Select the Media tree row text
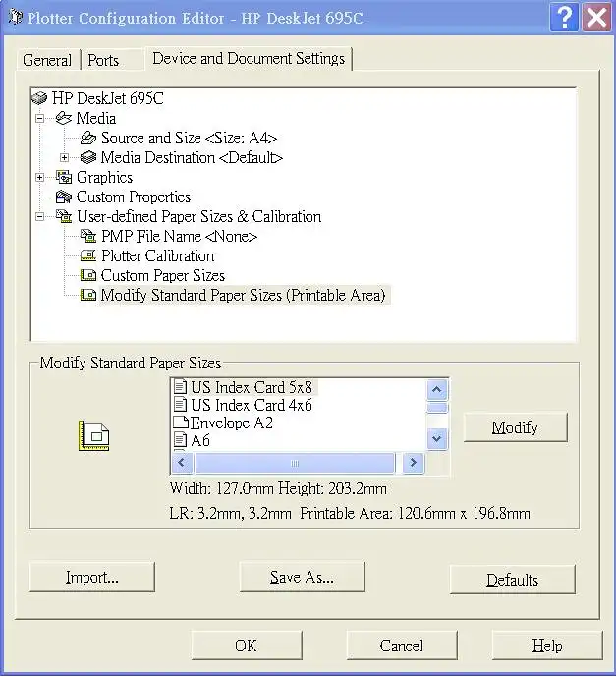The image size is (616, 677). click(x=96, y=118)
